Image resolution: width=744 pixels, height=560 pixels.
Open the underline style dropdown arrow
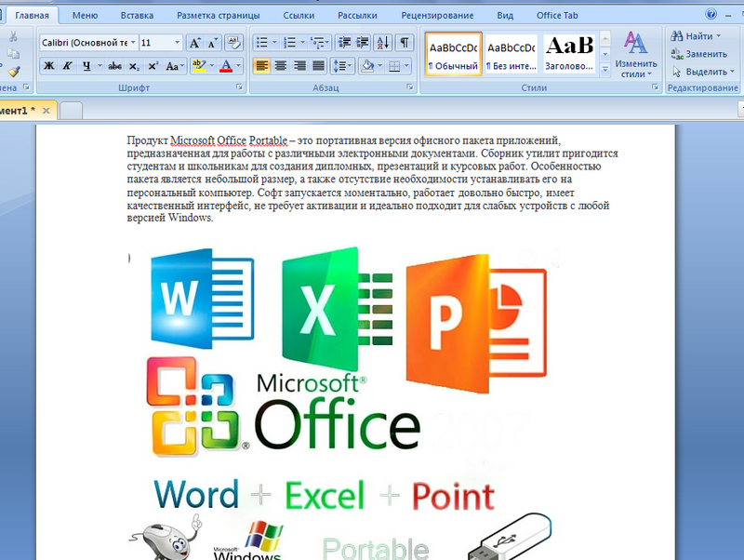point(100,66)
